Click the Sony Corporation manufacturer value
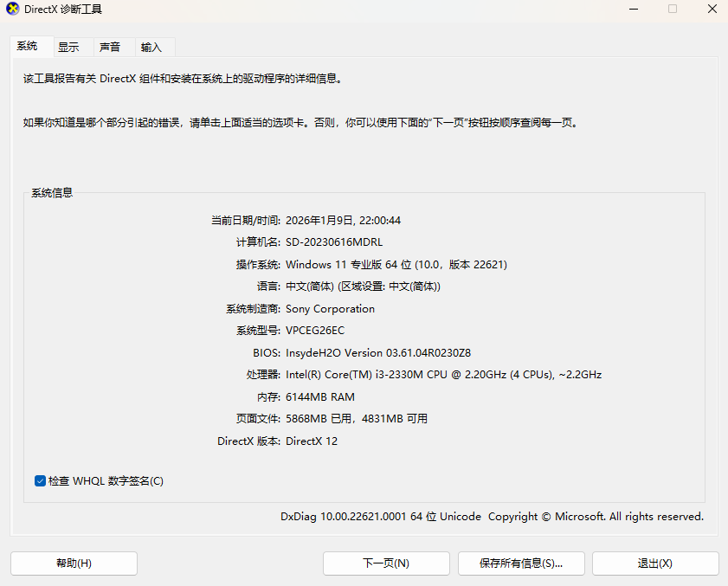Screen dimensions: 728x586 (x=330, y=309)
